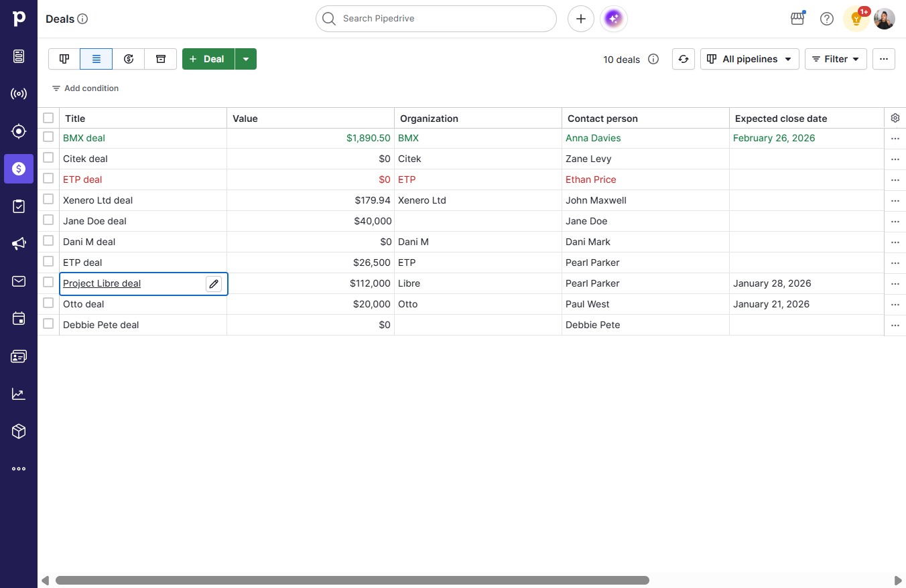Check the BMX deal row checkbox
The height and width of the screenshot is (588, 906).
pos(48,137)
